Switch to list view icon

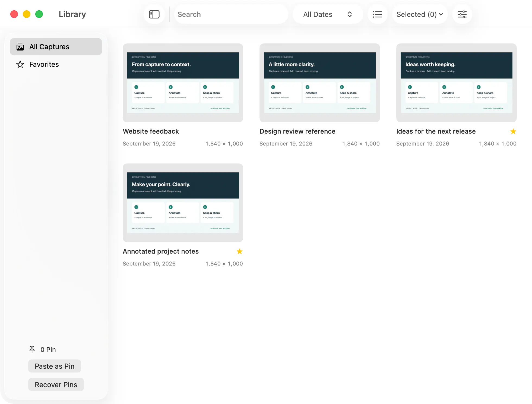pyautogui.click(x=377, y=14)
